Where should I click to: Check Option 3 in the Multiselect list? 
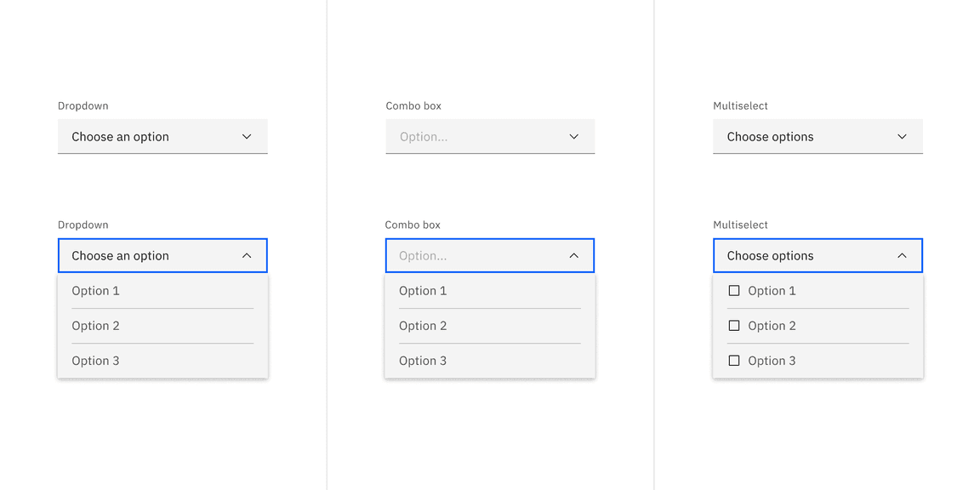pyautogui.click(x=734, y=360)
